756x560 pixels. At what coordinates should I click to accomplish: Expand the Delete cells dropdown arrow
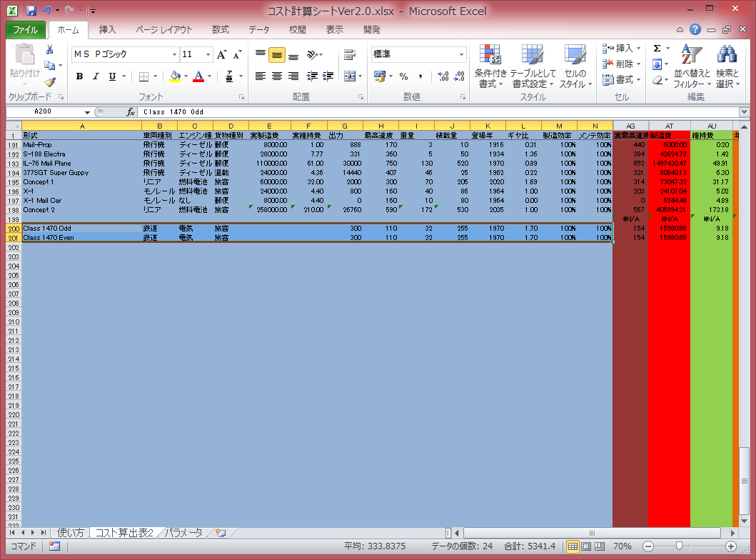[x=638, y=64]
